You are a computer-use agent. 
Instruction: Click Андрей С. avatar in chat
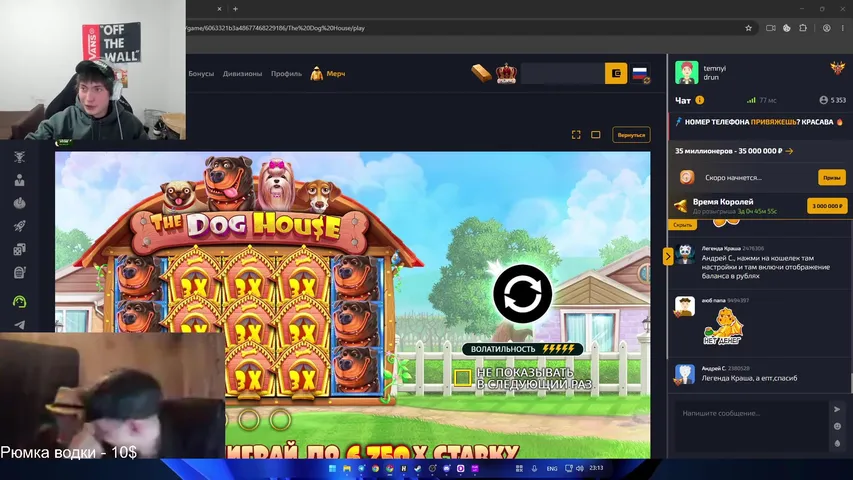(x=685, y=374)
